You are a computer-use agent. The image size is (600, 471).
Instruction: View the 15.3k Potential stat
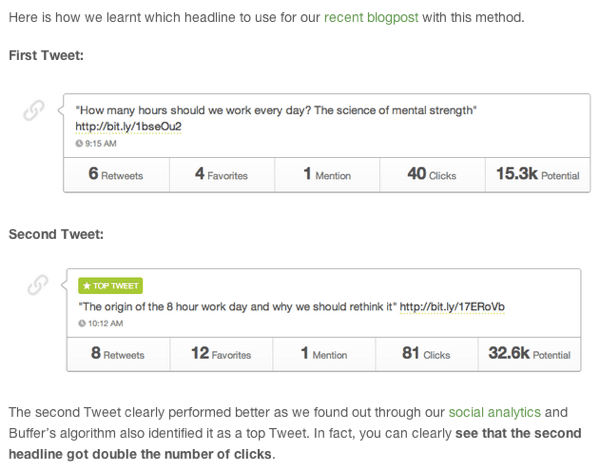click(538, 174)
